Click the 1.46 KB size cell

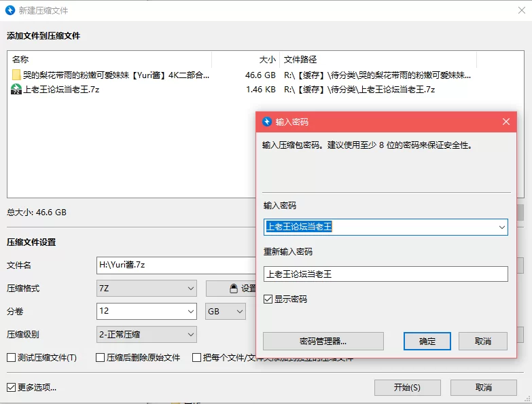(x=261, y=90)
